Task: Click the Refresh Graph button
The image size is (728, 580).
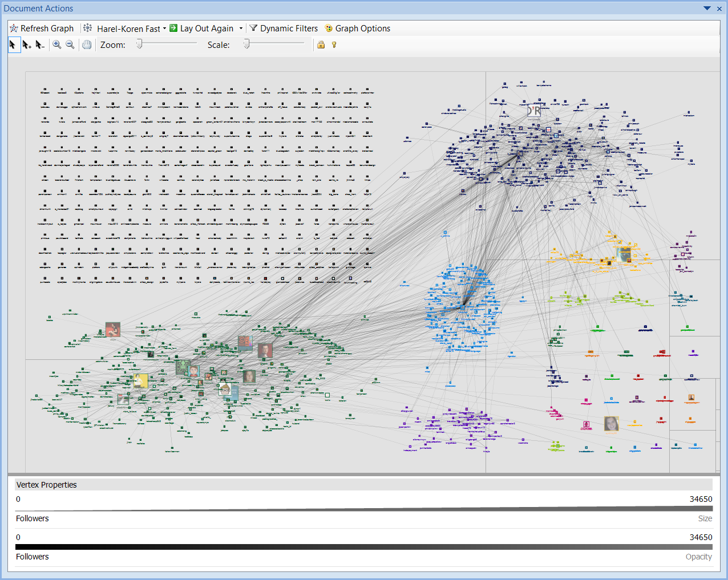Action: [x=42, y=29]
